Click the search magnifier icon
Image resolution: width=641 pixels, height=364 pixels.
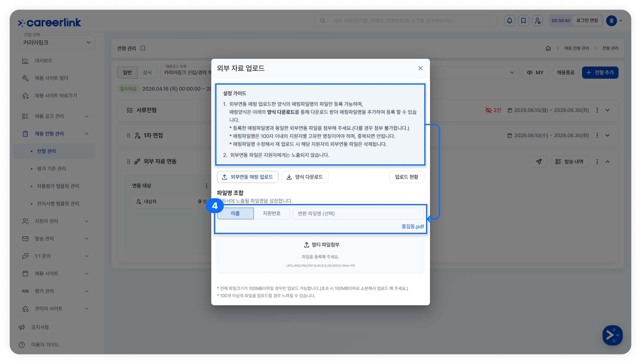[323, 21]
